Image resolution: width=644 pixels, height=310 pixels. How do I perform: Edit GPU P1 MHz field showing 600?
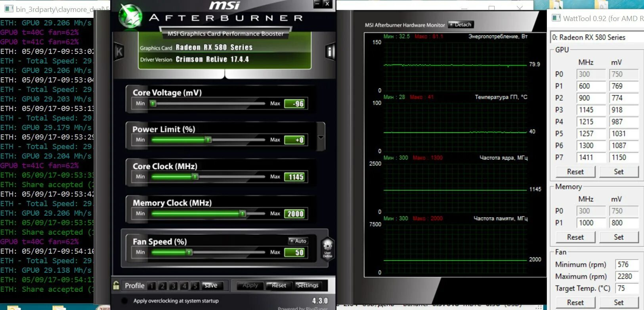point(591,86)
